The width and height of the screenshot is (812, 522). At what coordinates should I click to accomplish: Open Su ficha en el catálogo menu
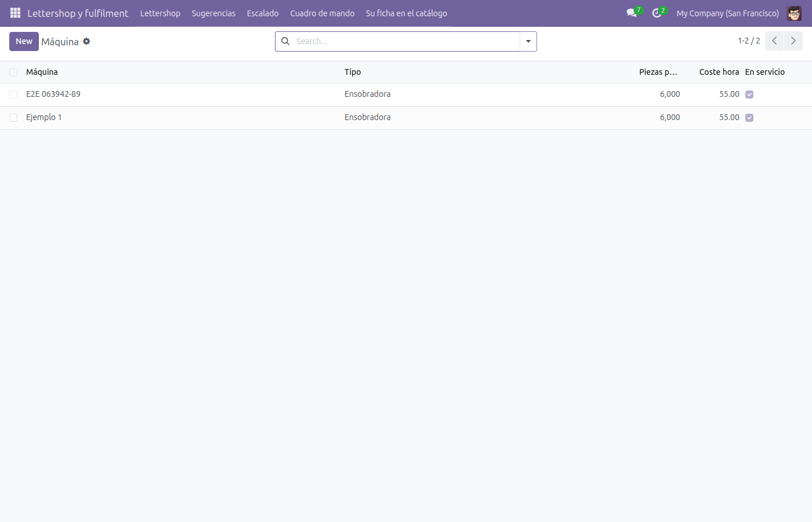pyautogui.click(x=407, y=13)
